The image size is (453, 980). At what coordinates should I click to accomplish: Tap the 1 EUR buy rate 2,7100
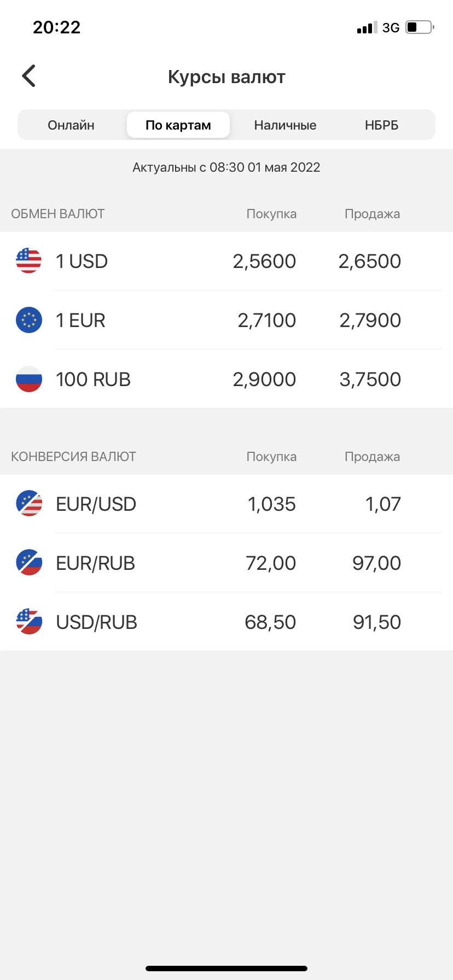(x=266, y=320)
